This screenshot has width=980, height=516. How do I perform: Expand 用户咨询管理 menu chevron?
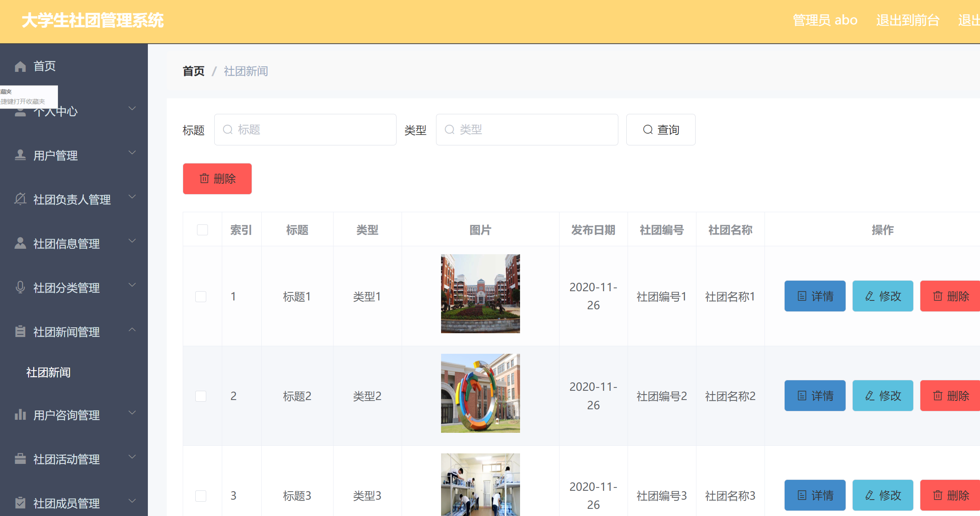(132, 413)
